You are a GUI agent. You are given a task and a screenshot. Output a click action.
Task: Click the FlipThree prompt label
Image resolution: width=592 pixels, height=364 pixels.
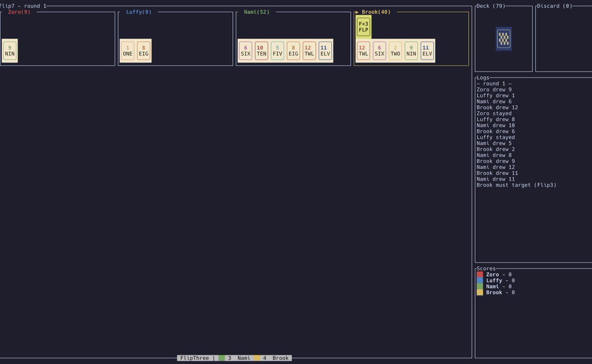(x=194, y=358)
